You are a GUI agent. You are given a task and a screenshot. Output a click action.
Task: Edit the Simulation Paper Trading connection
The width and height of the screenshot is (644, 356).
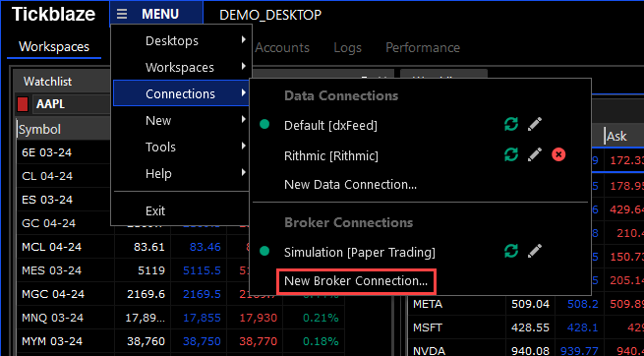(x=534, y=251)
